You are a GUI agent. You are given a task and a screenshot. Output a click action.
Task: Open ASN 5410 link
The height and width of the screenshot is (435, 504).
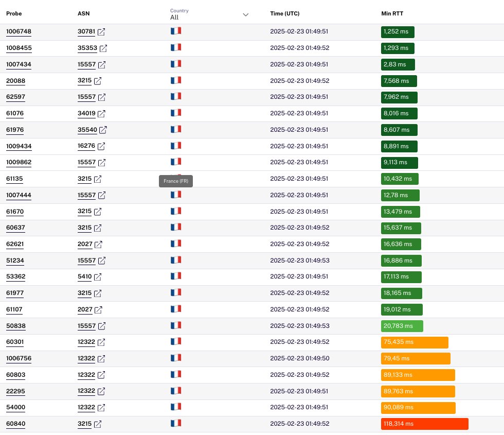[84, 276]
